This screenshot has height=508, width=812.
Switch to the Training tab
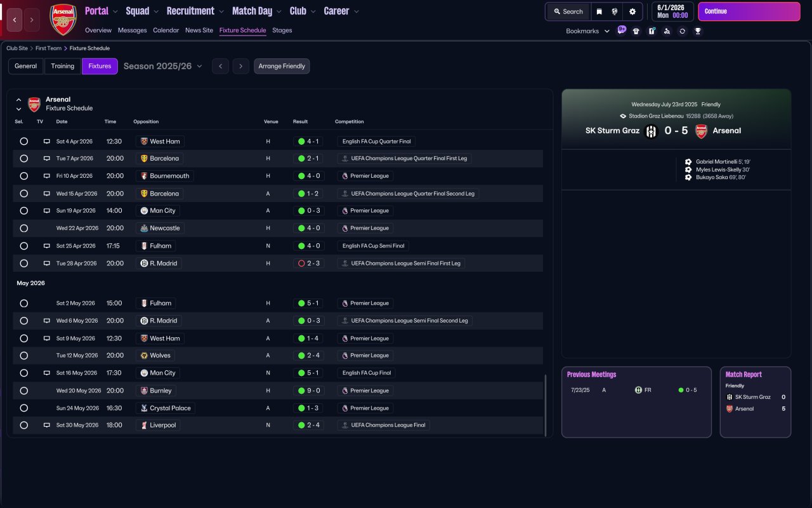coord(63,66)
